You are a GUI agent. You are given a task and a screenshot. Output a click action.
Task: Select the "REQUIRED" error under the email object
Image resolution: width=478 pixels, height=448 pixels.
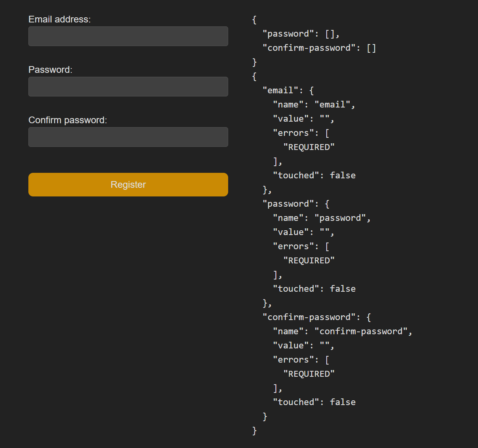pos(309,147)
